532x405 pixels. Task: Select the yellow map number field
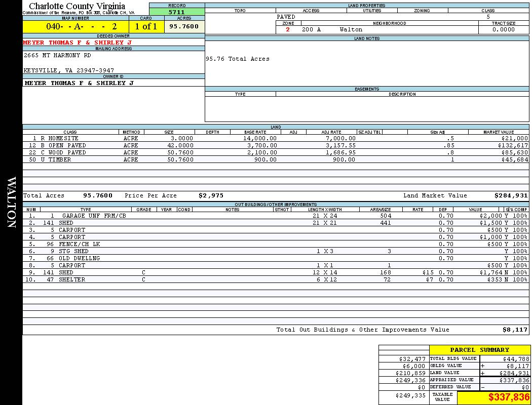click(75, 26)
